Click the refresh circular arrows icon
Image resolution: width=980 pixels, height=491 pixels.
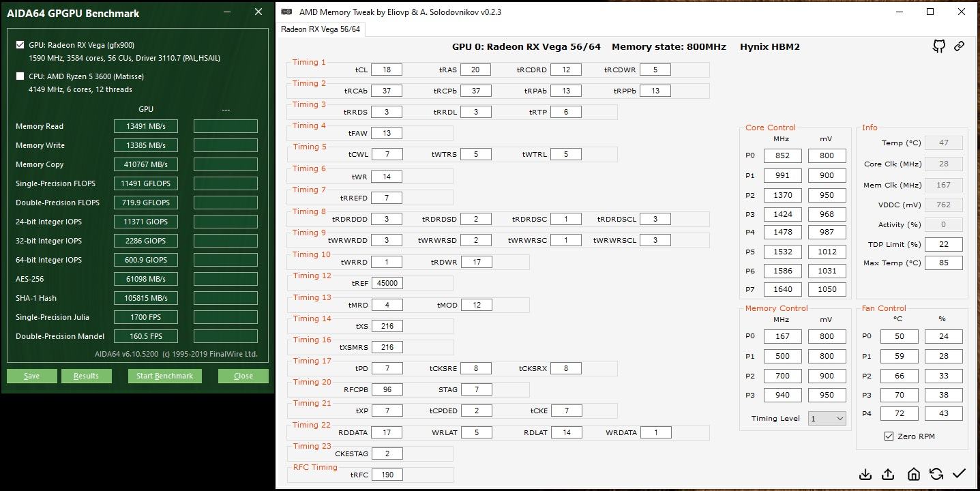pos(936,474)
